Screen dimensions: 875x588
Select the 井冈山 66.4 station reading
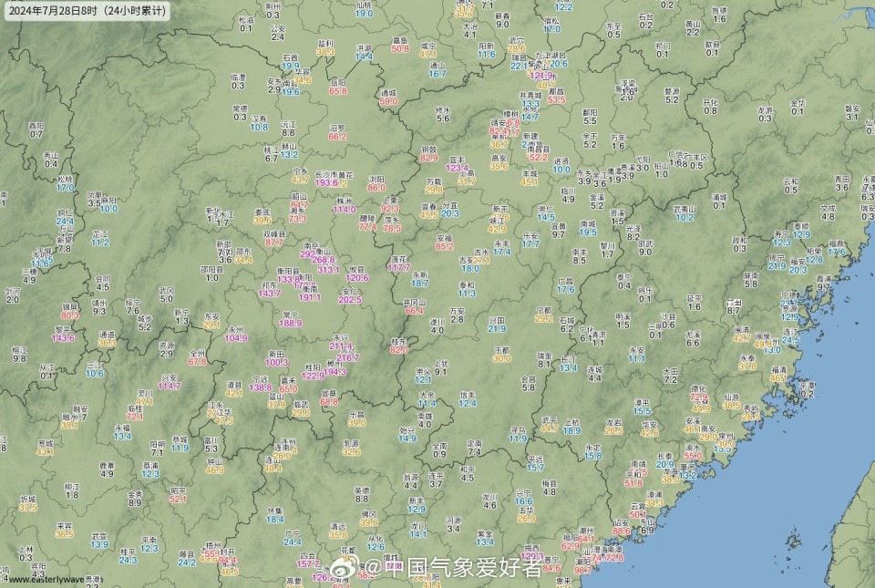tap(414, 306)
